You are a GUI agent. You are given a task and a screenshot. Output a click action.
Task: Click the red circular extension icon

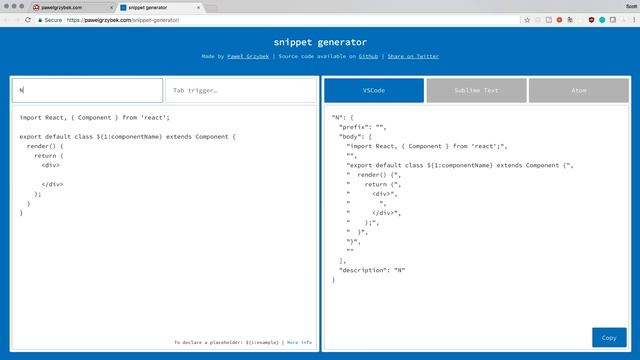[x=559, y=20]
